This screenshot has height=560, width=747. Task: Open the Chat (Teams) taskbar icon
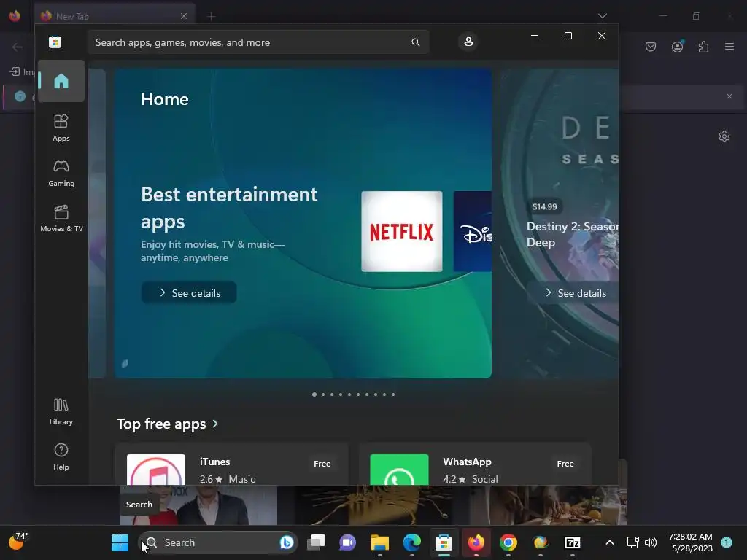click(348, 542)
